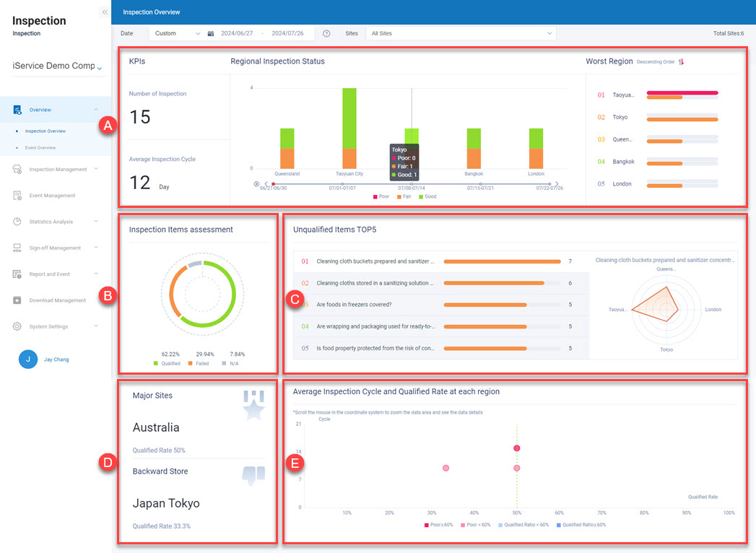Expand the iService Demo Company selector

[58, 66]
